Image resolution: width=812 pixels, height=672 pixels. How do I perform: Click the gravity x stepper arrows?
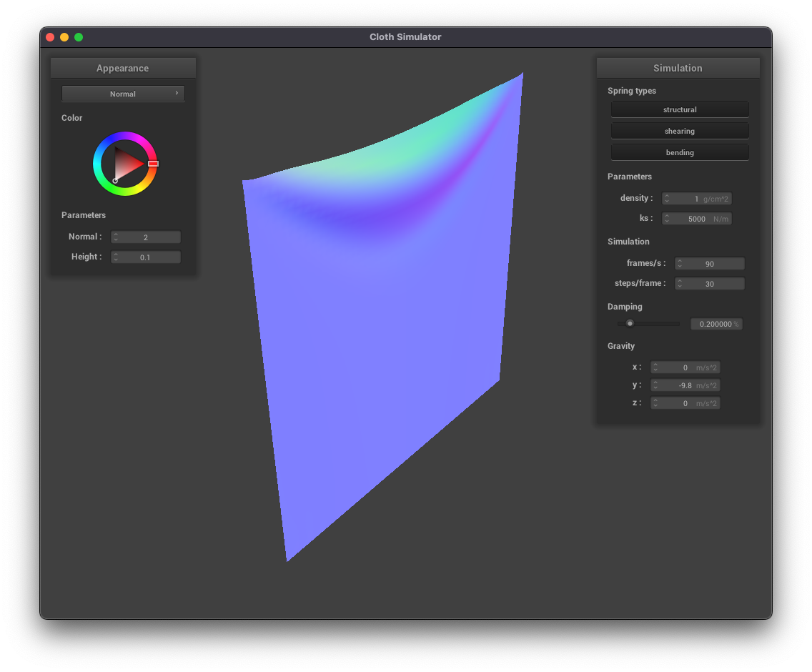(x=655, y=367)
